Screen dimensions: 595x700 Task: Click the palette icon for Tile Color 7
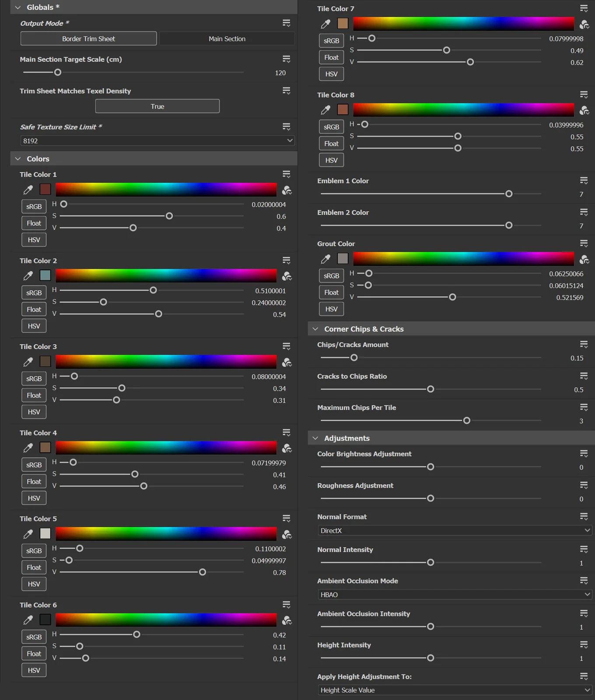pos(584,24)
